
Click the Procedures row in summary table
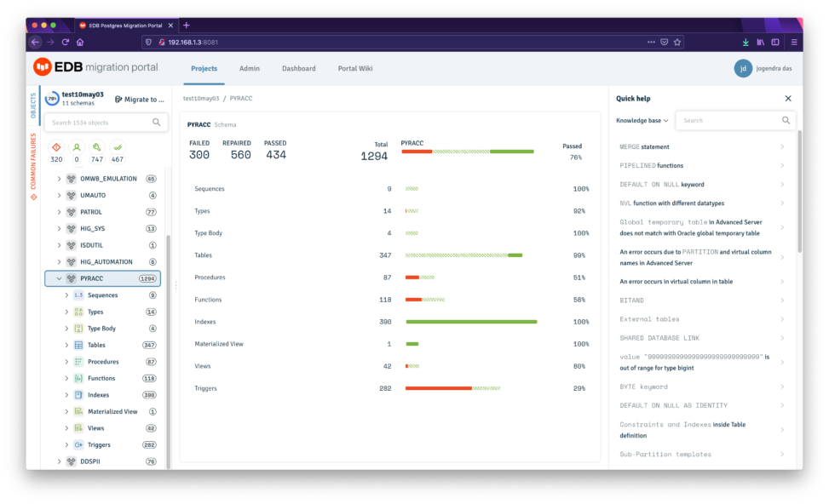click(391, 278)
